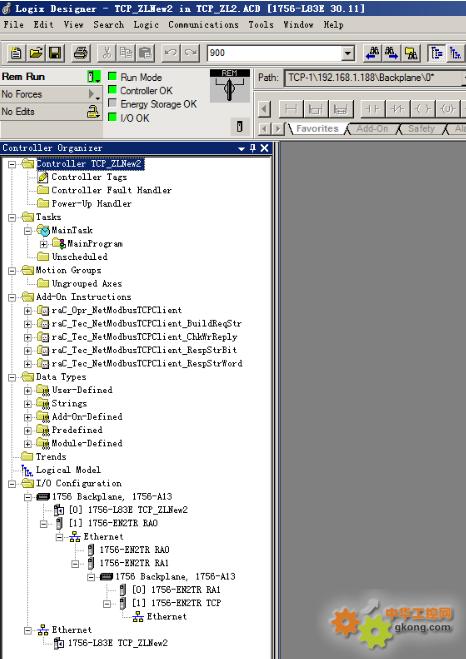Save the project with the floppy icon
Screen dimensions: 466x659
[55, 53]
